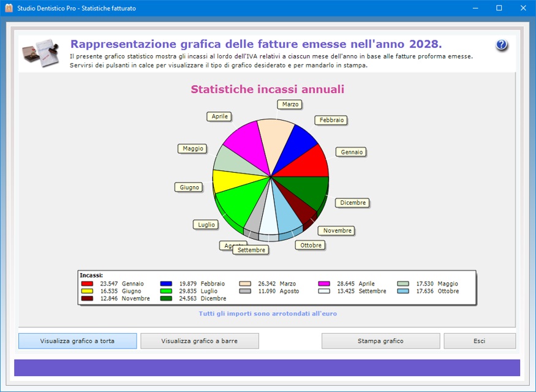The height and width of the screenshot is (392, 536).
Task: Click the 11.090 Agosto legend value
Action: click(266, 291)
